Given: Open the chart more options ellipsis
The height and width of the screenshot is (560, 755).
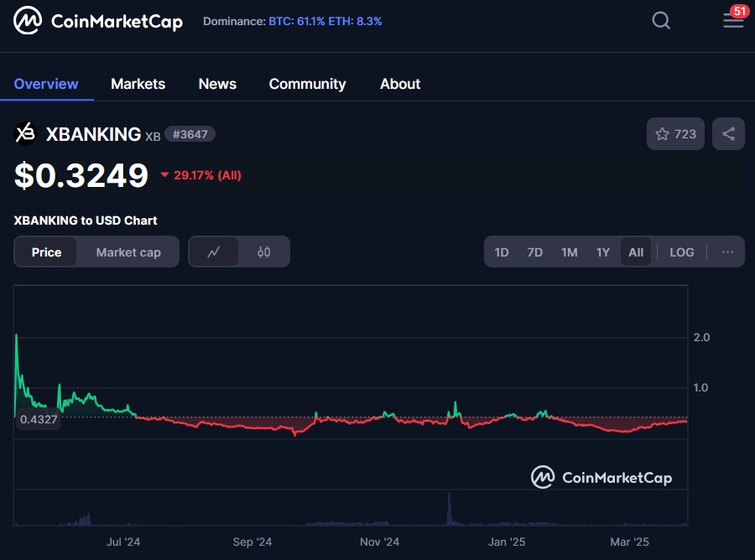Looking at the screenshot, I should (727, 251).
